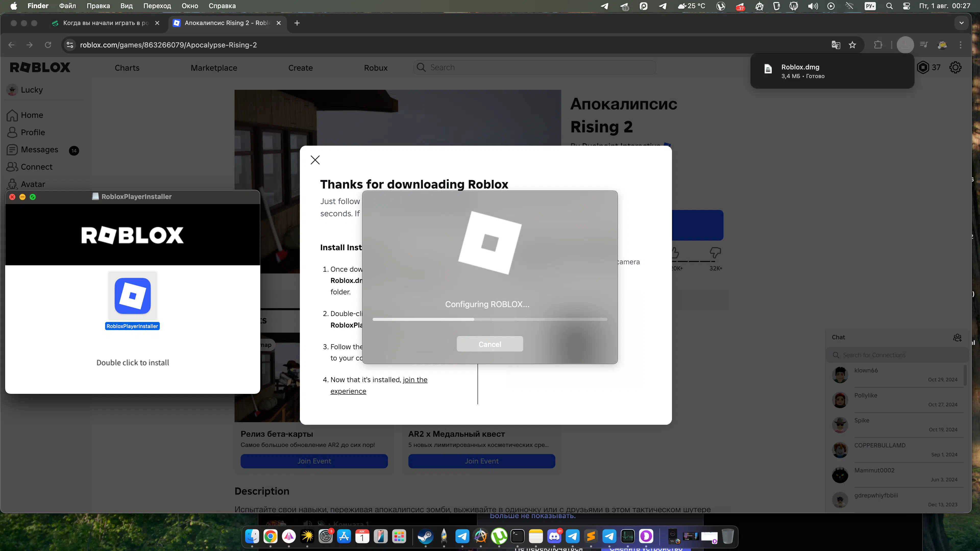Translate this page icon
Viewport: 980px width, 551px height.
click(836, 45)
